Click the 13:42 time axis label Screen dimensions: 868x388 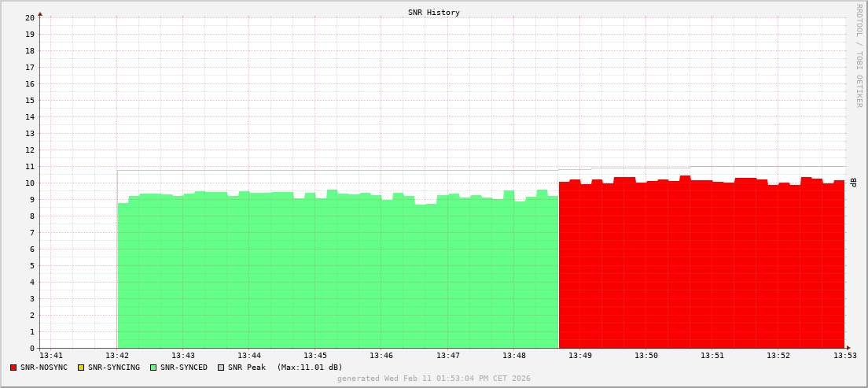pos(117,356)
